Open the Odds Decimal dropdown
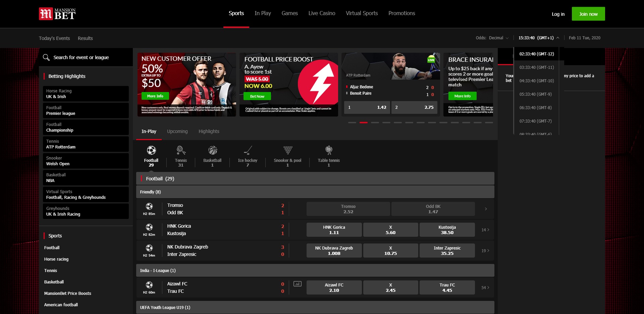Viewport: 644px width, 314px height. pos(492,38)
